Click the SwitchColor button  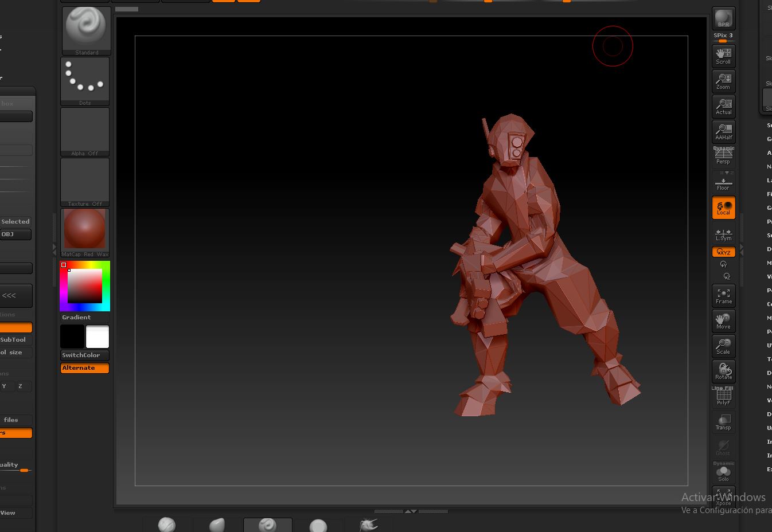(85, 355)
